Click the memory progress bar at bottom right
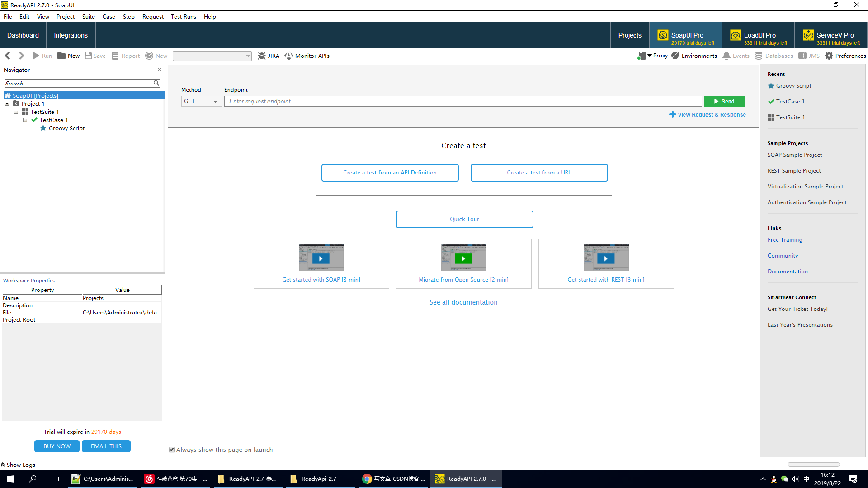Image resolution: width=868 pixels, height=488 pixels. 813,464
